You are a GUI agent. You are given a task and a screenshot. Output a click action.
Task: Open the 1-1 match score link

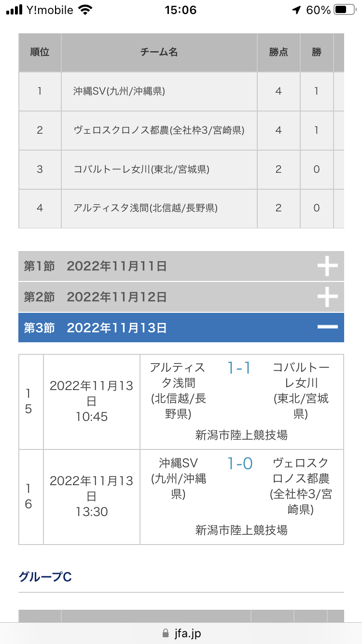click(239, 368)
